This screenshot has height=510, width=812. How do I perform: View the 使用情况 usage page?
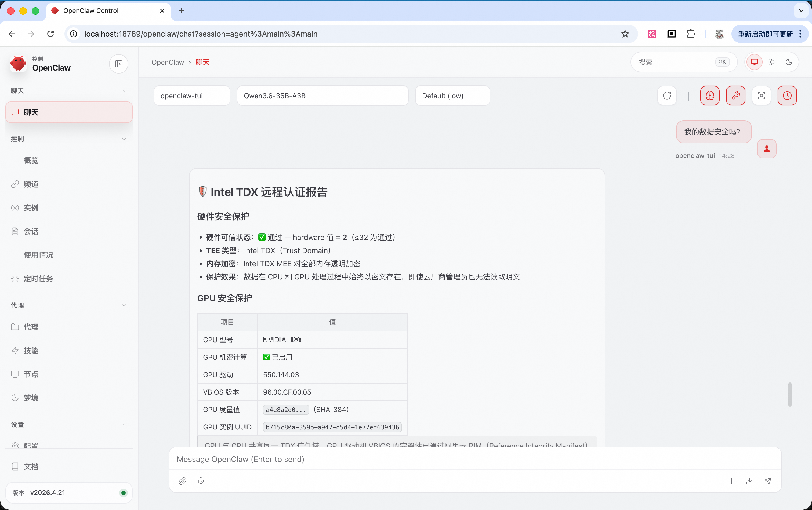click(69, 255)
